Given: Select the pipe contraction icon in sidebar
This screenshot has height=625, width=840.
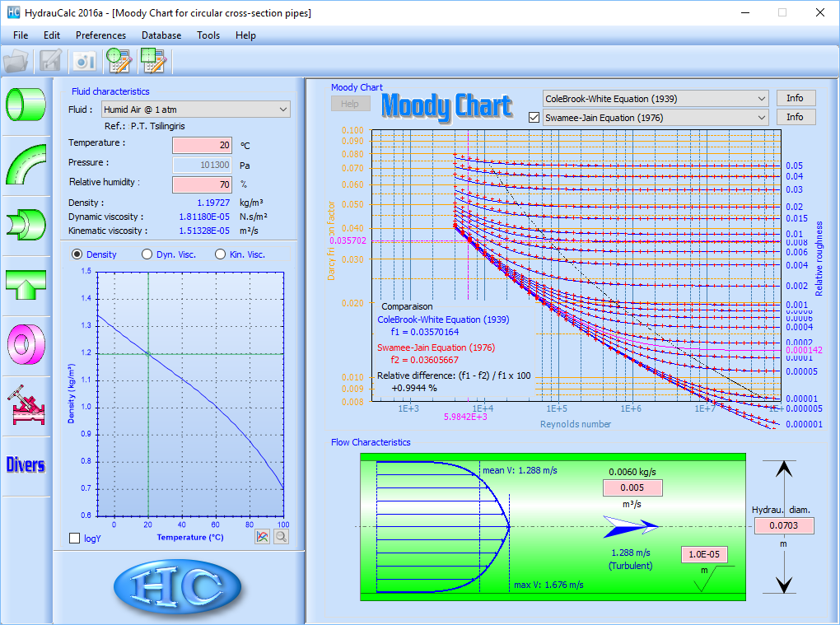Looking at the screenshot, I should coord(26,224).
